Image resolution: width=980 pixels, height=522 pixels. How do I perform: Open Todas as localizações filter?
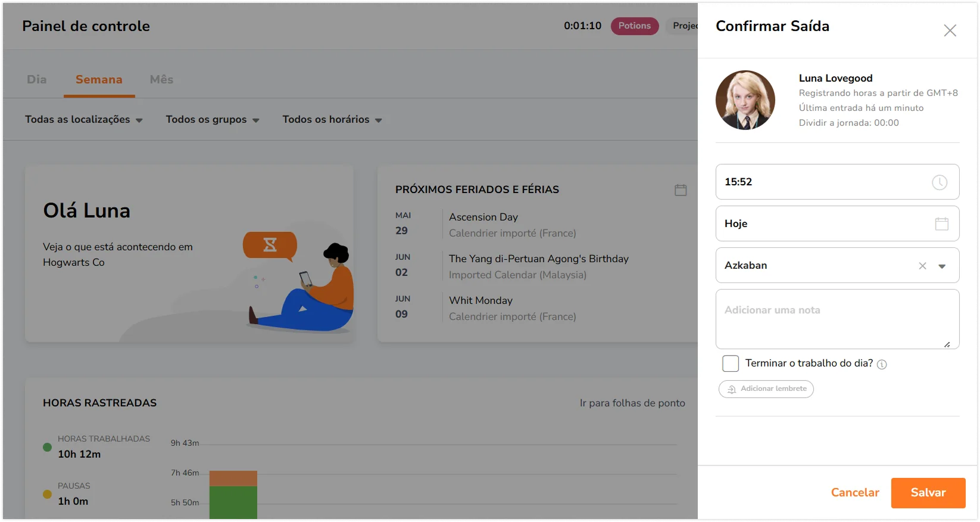click(x=83, y=119)
